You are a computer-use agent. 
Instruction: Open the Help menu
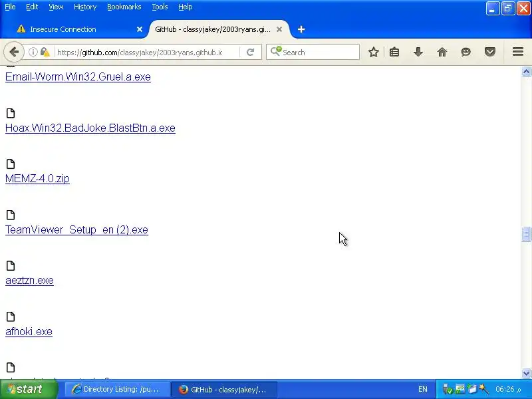186,7
